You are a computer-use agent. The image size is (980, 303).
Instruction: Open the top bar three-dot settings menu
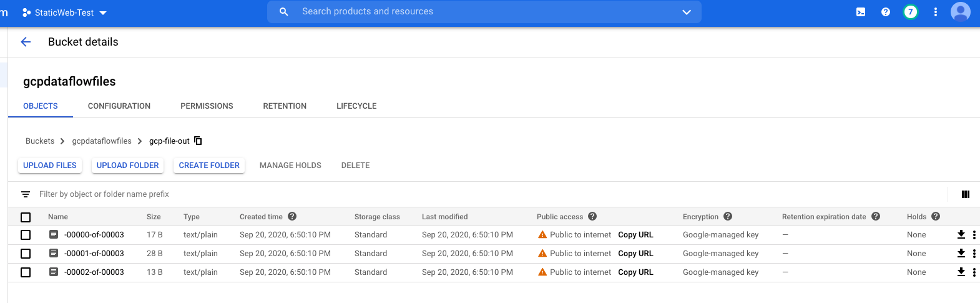pyautogui.click(x=935, y=12)
